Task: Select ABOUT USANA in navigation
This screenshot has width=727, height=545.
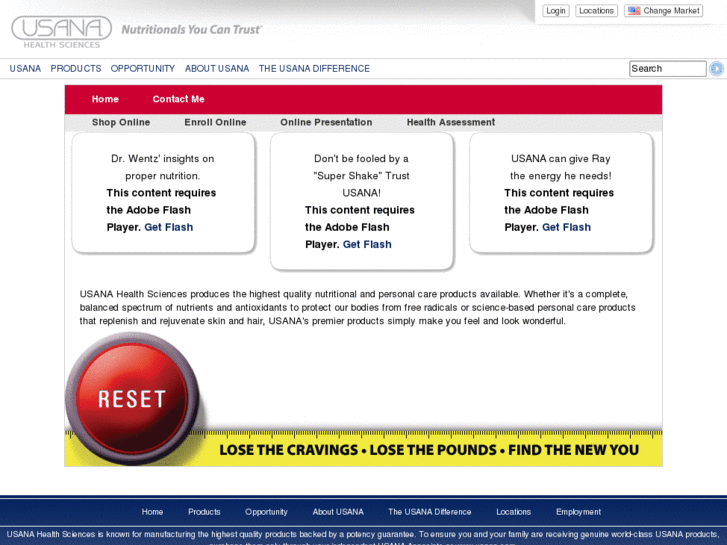Action: click(217, 69)
